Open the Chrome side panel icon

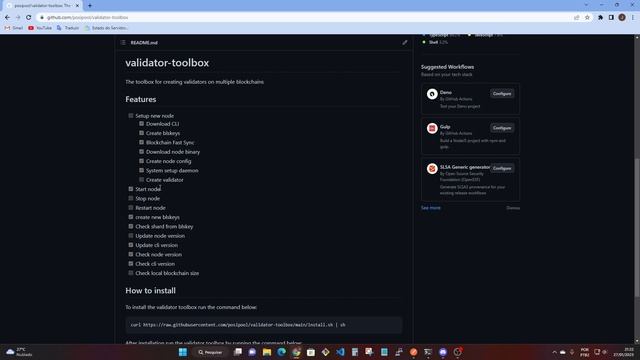click(x=611, y=18)
